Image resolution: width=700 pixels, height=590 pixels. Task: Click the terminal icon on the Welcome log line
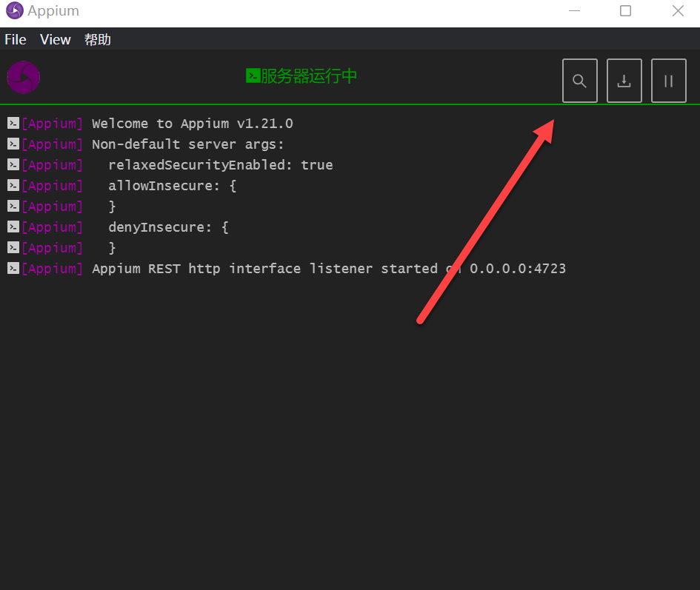[x=13, y=124]
